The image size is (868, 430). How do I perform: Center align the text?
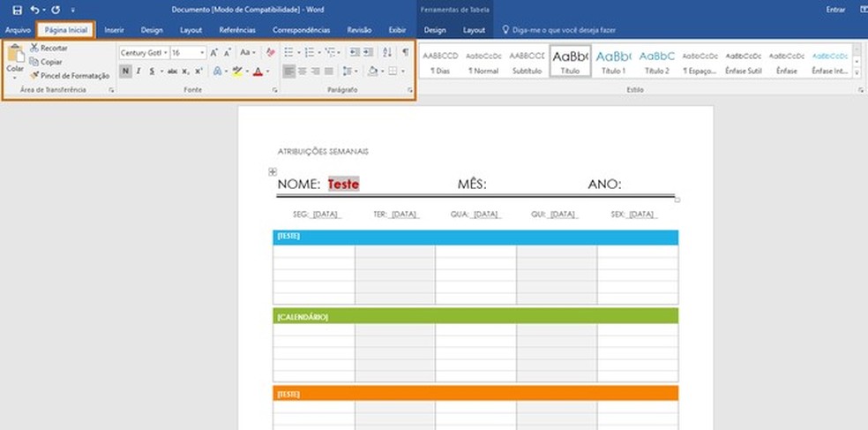point(303,72)
